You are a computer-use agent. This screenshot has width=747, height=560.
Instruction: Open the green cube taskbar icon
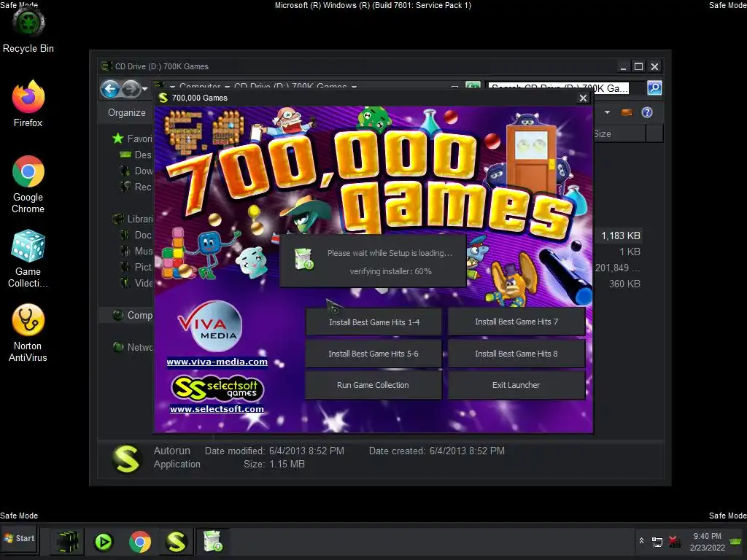(x=67, y=542)
